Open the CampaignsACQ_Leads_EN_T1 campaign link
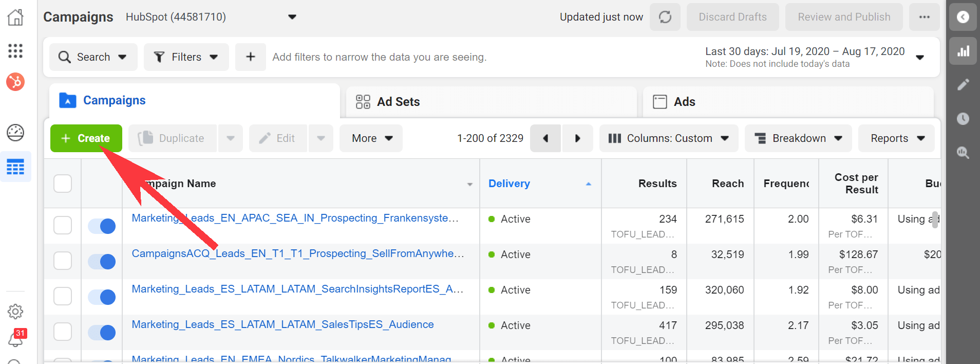980x364 pixels. [297, 253]
